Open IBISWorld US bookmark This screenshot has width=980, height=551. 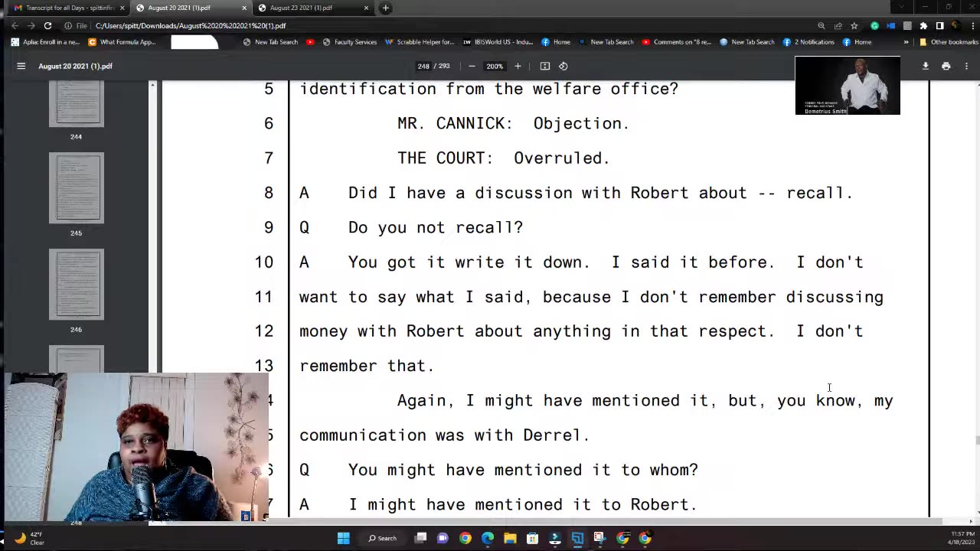pyautogui.click(x=498, y=42)
